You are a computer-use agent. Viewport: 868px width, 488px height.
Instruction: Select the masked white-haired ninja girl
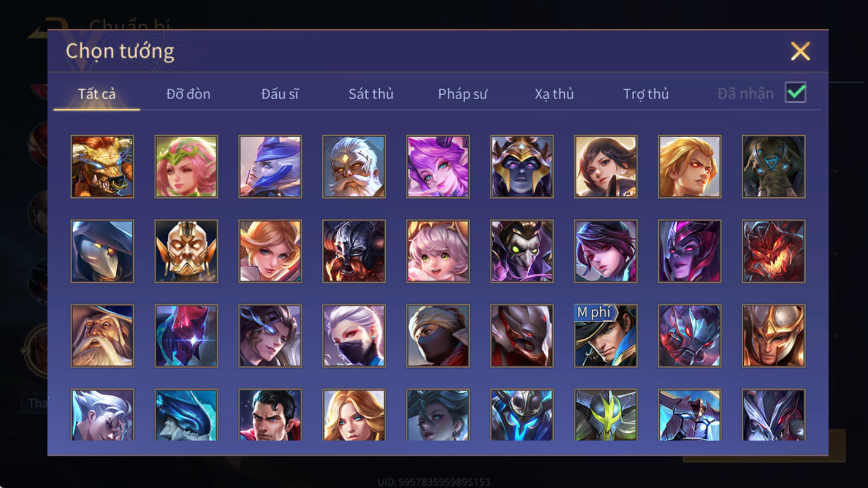354,336
